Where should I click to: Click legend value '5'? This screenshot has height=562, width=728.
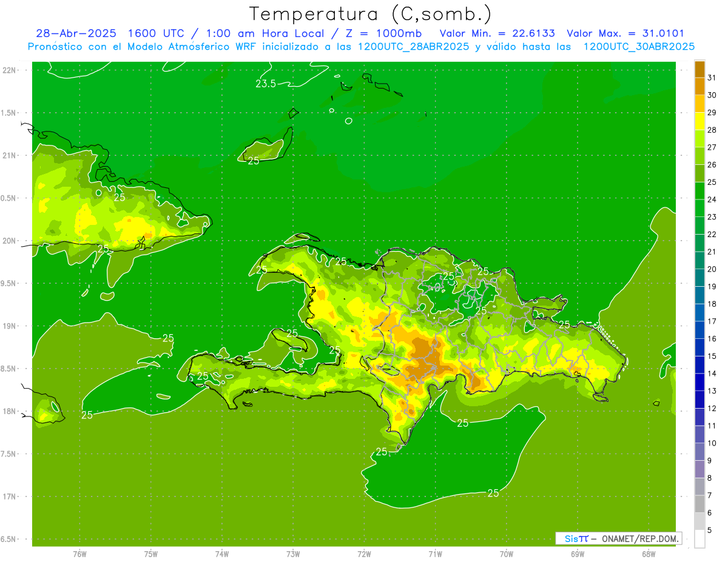point(710,530)
